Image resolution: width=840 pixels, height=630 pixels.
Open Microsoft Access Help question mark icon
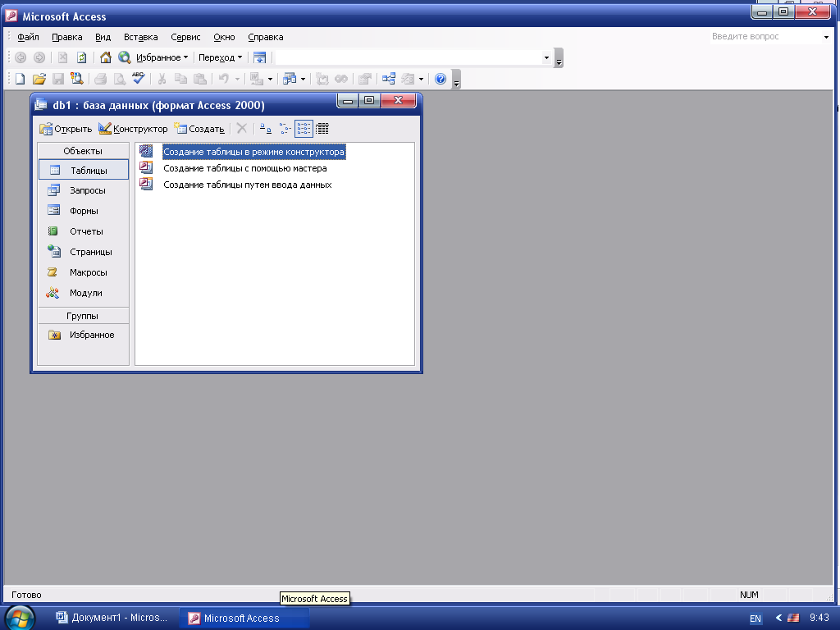tap(441, 79)
